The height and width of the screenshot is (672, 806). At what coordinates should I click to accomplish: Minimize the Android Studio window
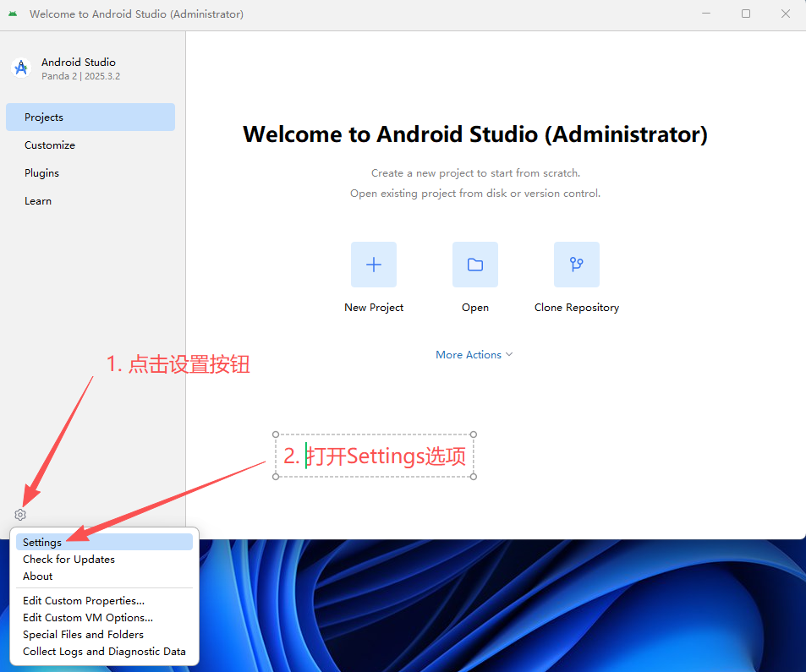click(x=706, y=14)
